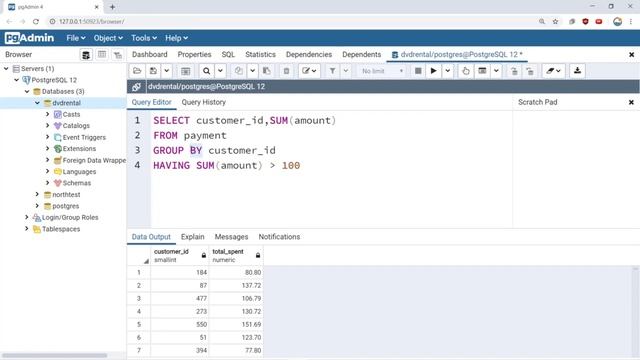Open the No limit rows combo box

point(382,71)
